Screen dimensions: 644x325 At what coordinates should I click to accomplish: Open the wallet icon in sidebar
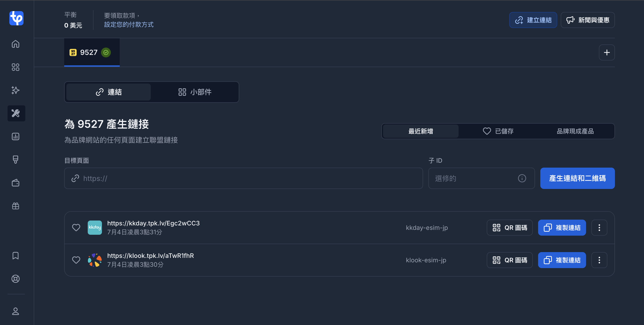(x=16, y=183)
